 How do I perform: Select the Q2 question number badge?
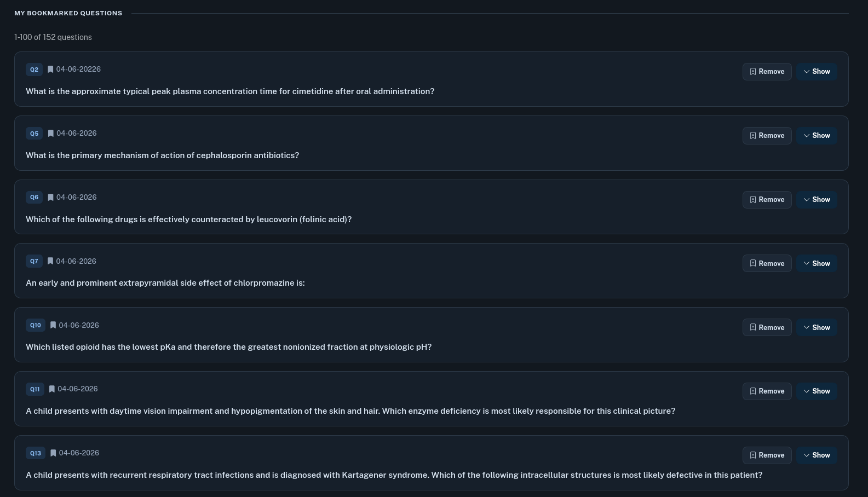34,70
